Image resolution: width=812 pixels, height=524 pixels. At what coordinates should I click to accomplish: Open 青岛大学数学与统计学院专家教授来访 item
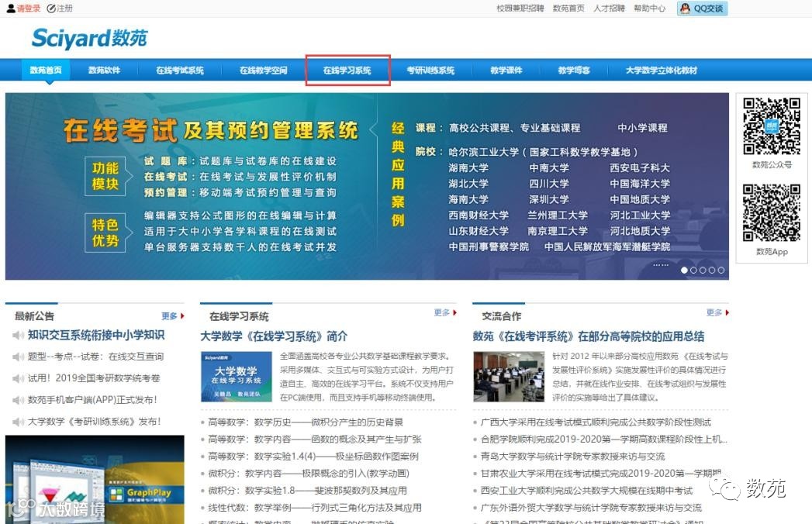572,456
